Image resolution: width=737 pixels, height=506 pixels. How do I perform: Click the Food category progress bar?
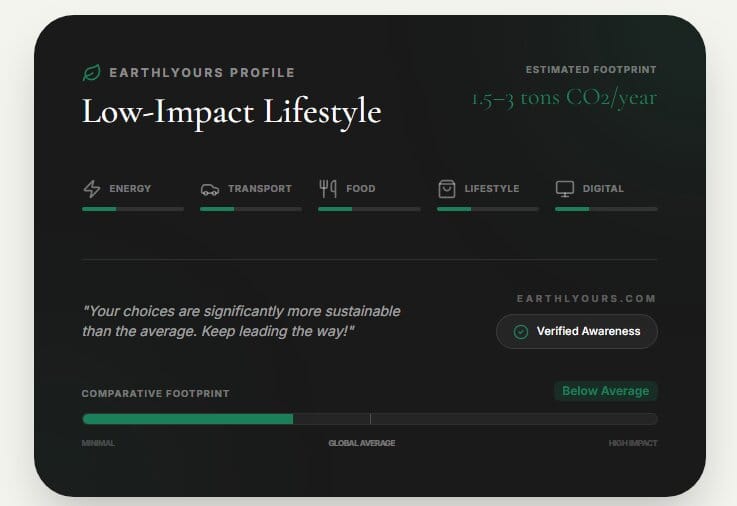pos(369,209)
